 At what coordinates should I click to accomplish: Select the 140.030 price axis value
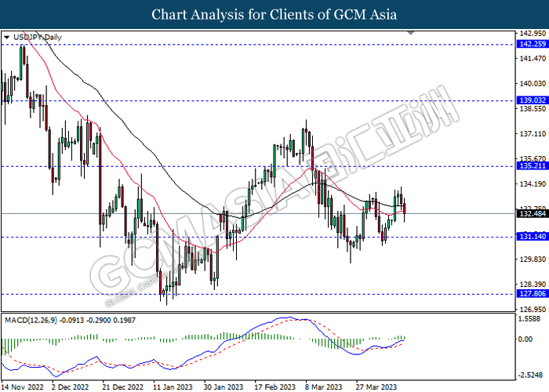click(533, 84)
